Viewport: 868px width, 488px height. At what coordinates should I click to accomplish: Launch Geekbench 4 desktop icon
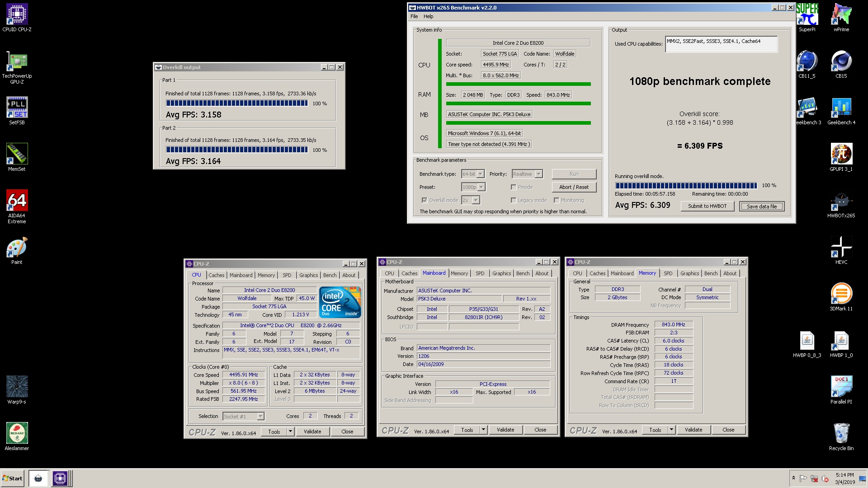coord(841,111)
